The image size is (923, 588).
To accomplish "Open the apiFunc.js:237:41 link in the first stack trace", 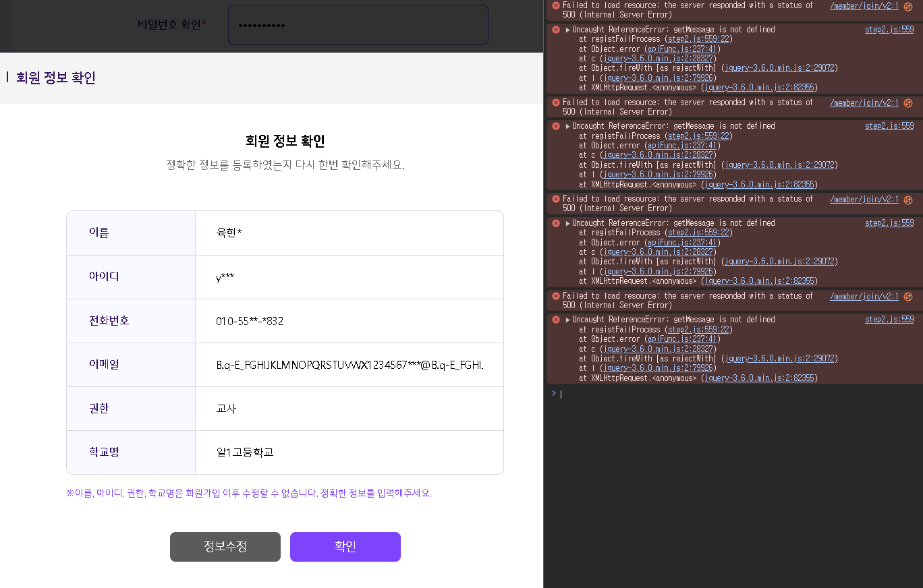I will (682, 49).
